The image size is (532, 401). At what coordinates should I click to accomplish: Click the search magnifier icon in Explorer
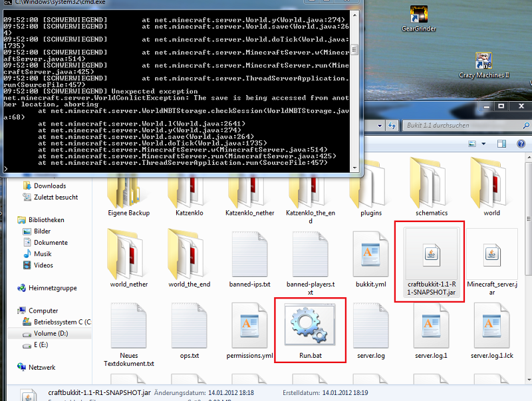(526, 126)
